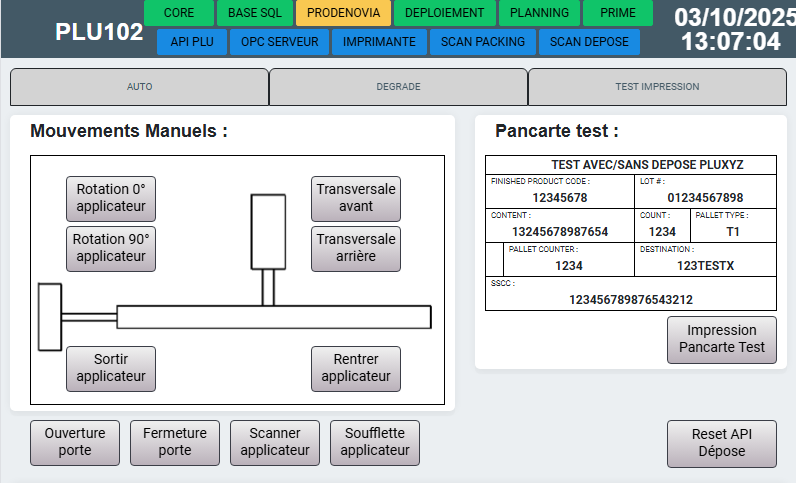Click the CORE status indicator
The image size is (796, 483).
tap(179, 13)
